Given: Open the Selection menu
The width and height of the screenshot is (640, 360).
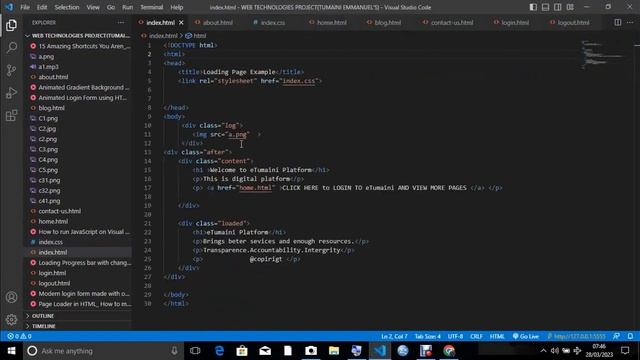Looking at the screenshot, I should tap(67, 7).
